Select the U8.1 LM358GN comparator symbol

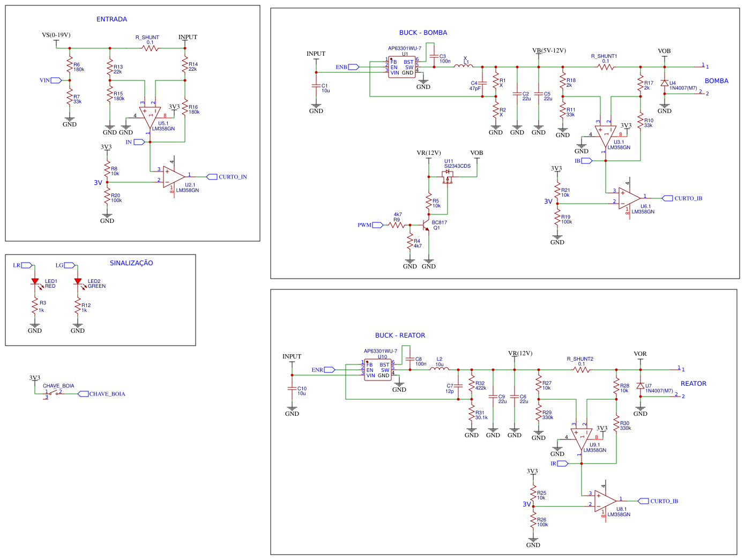[x=605, y=501]
